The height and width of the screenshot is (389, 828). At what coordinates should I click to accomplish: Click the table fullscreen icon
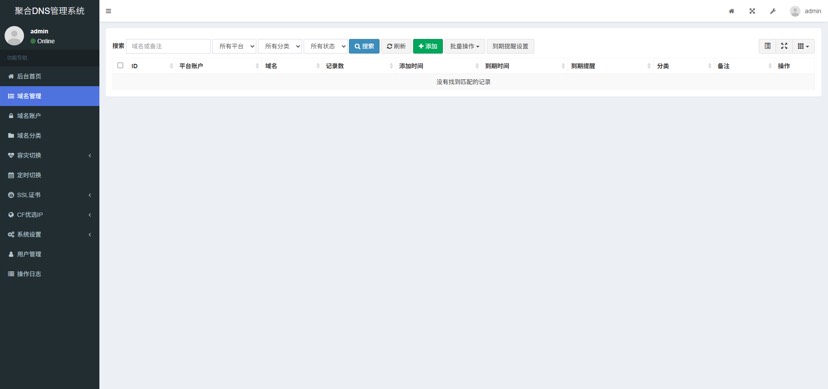[x=784, y=46]
